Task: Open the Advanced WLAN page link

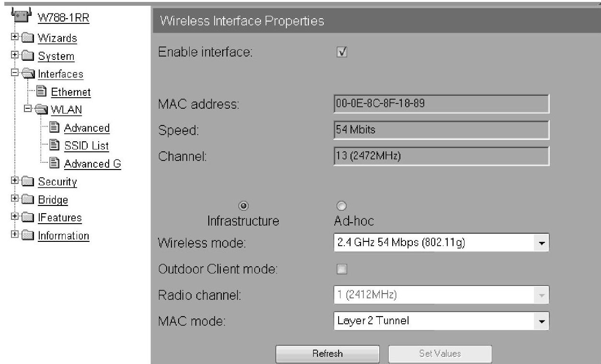Action: pyautogui.click(x=87, y=128)
